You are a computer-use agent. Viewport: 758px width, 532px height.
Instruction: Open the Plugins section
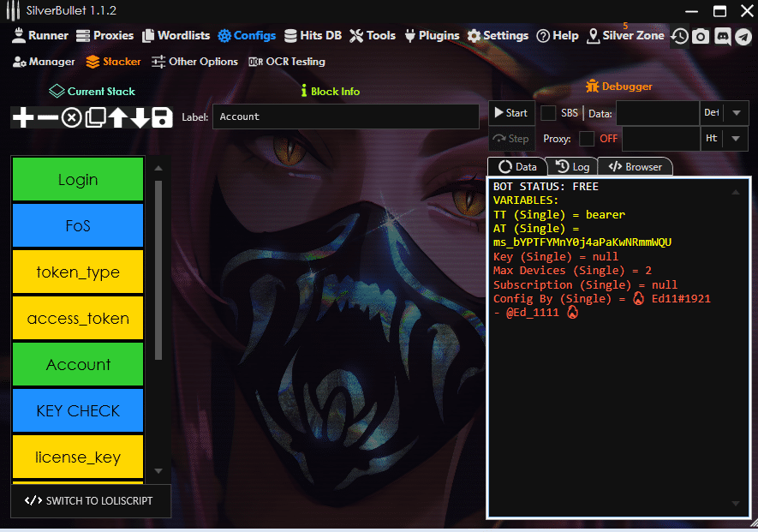(433, 35)
